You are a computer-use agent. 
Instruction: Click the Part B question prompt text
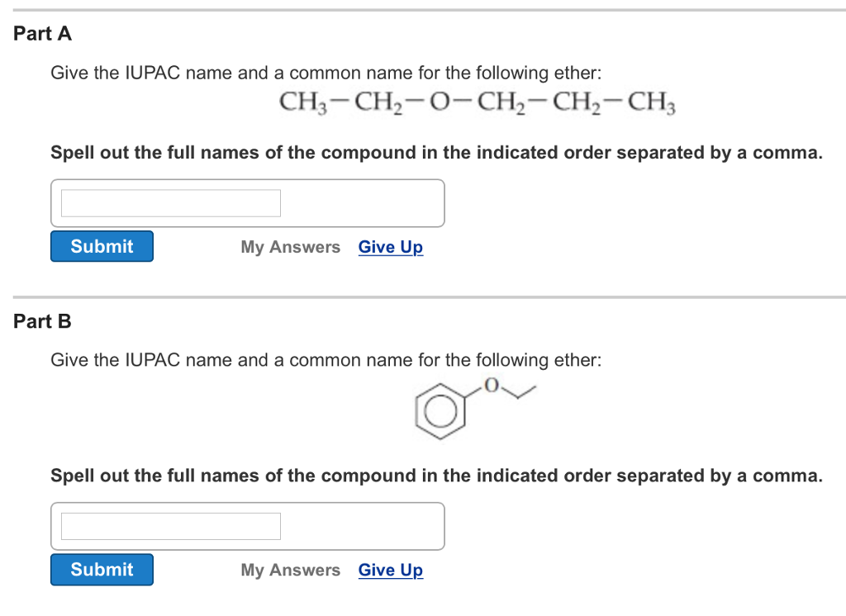(327, 360)
